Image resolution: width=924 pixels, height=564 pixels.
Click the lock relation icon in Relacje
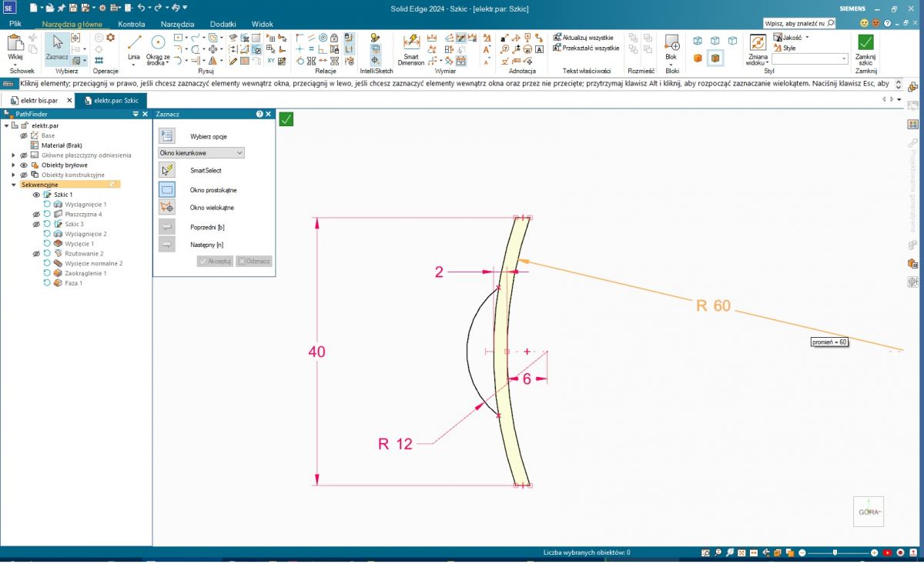click(x=335, y=38)
